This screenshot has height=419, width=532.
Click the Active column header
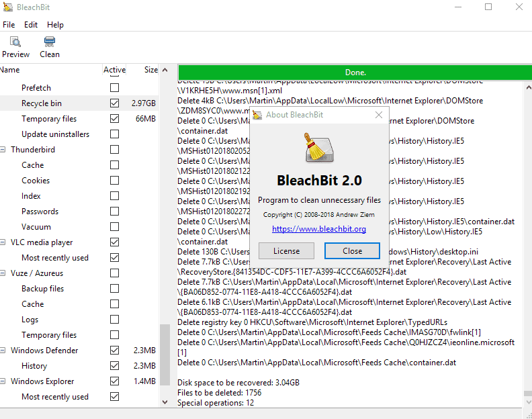[114, 70]
